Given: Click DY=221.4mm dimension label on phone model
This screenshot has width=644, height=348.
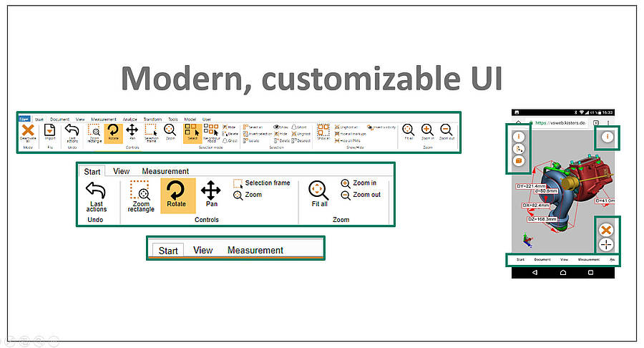Looking at the screenshot, I should pyautogui.click(x=531, y=186).
